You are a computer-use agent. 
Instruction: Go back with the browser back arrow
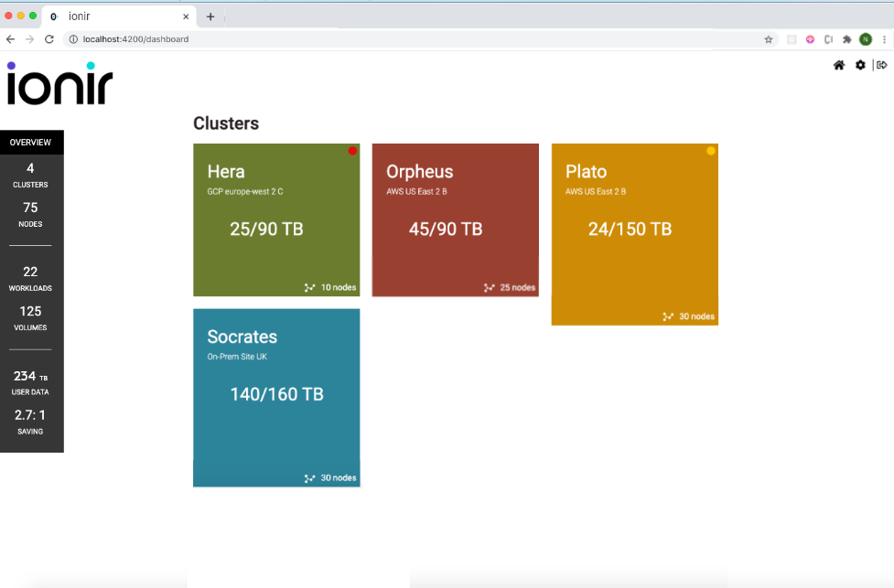[10, 39]
